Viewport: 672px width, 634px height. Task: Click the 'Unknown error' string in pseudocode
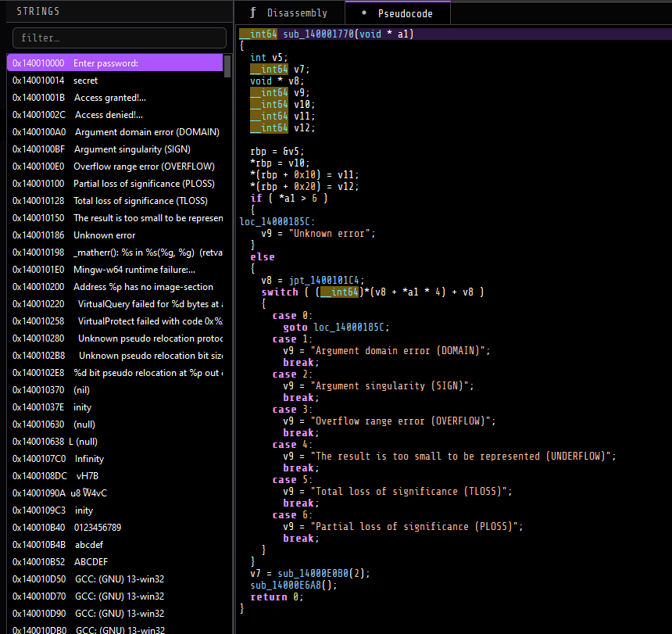coord(329,234)
